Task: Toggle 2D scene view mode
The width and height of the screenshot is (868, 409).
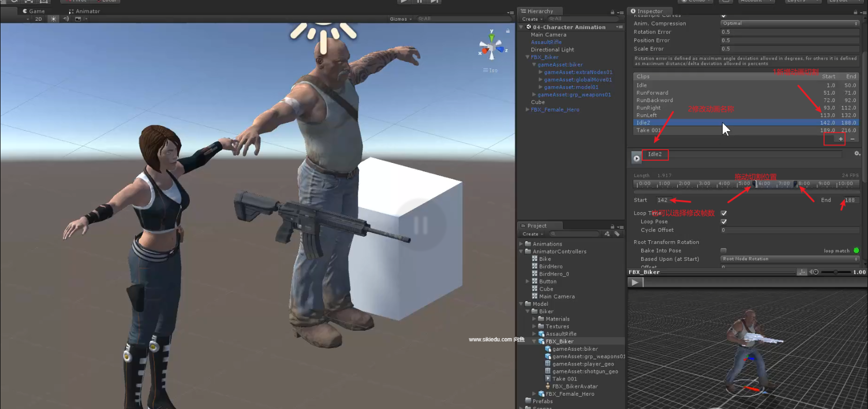Action: [x=39, y=19]
